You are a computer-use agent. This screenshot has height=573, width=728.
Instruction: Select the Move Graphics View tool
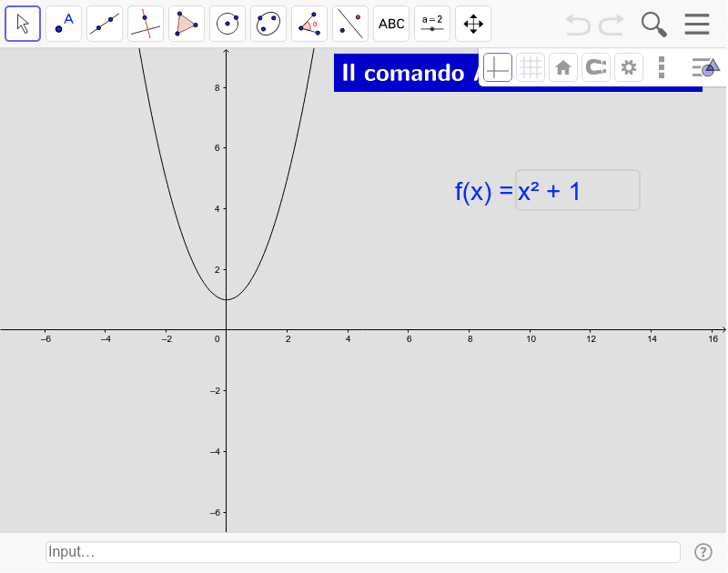473,24
